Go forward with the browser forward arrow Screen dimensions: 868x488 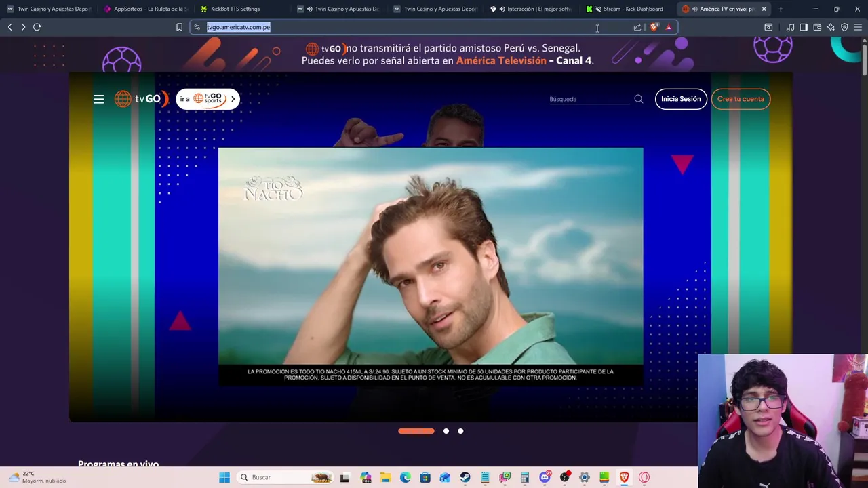(x=23, y=27)
